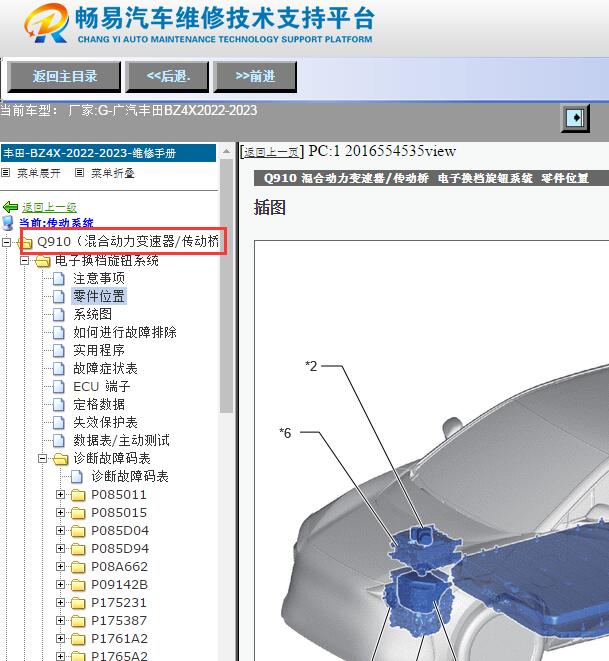Click the page icon for ECU 端子
609x661 pixels.
59,387
